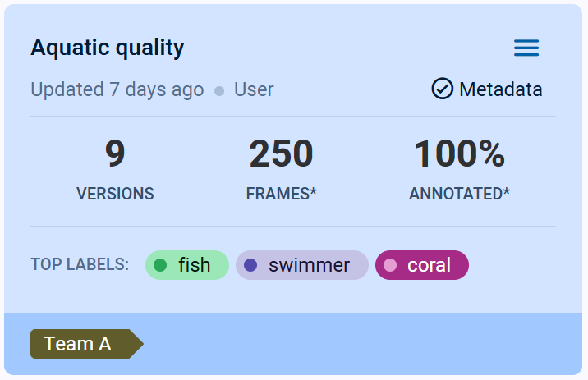
Task: Click the ANNOTATED* caption
Action: [x=459, y=195]
